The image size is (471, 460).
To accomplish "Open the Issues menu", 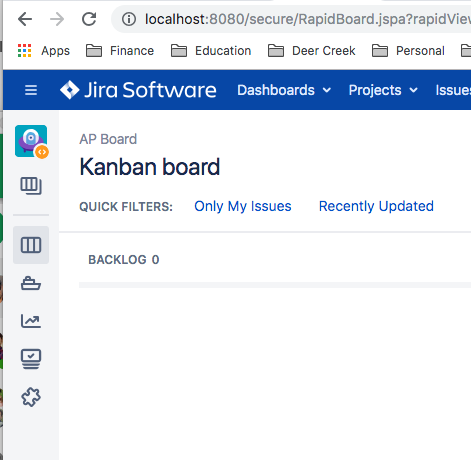I will pyautogui.click(x=453, y=90).
